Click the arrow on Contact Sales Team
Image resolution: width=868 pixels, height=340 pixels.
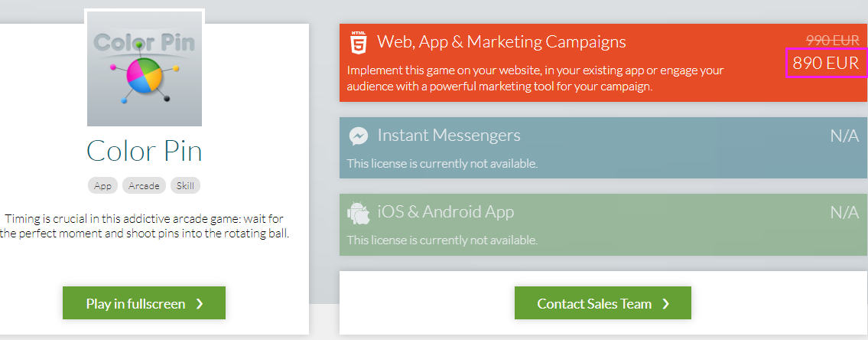click(665, 303)
